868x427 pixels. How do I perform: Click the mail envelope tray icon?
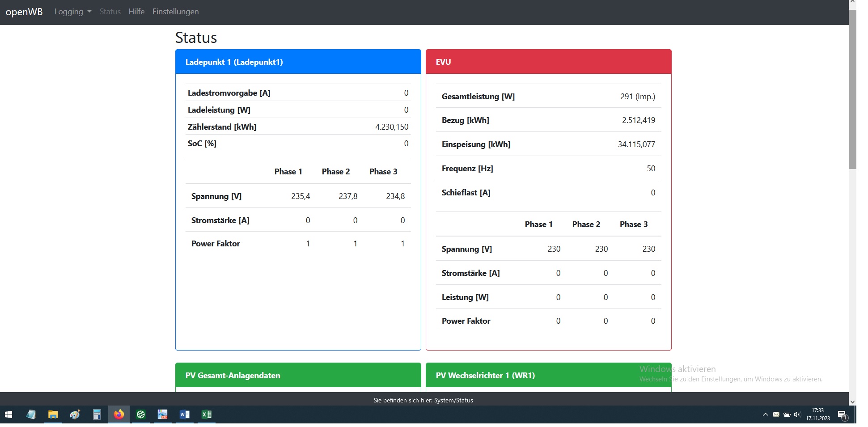coord(776,414)
